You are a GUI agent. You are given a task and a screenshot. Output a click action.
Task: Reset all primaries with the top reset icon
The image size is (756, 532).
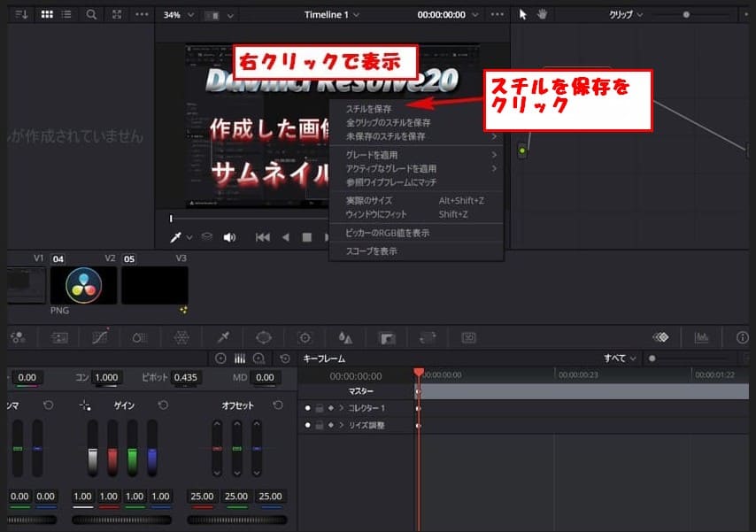point(285,359)
